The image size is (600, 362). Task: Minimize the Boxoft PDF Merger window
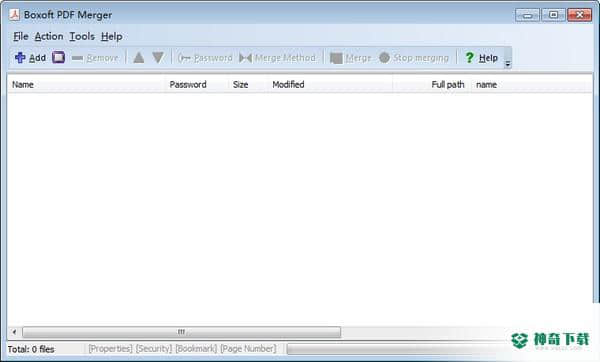click(527, 15)
